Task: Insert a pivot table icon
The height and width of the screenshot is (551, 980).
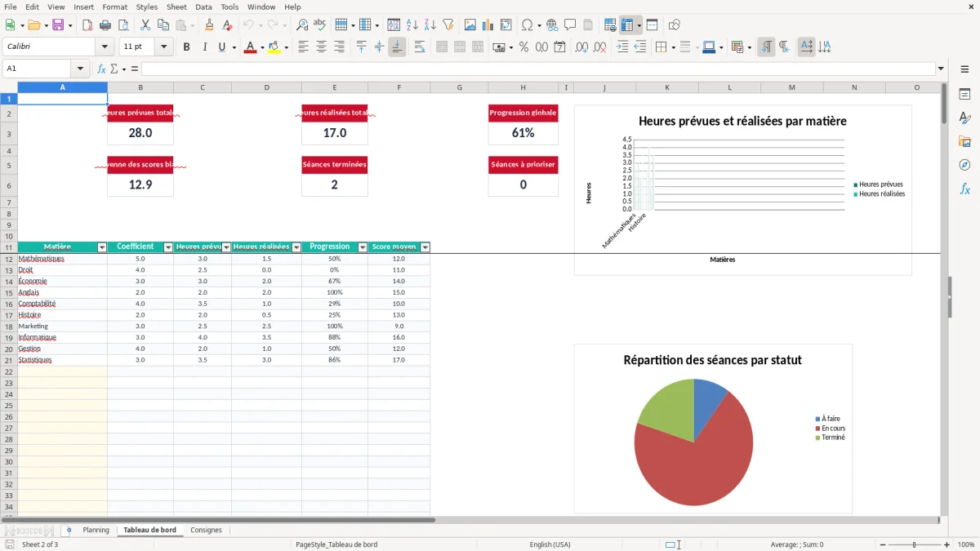Action: (506, 25)
